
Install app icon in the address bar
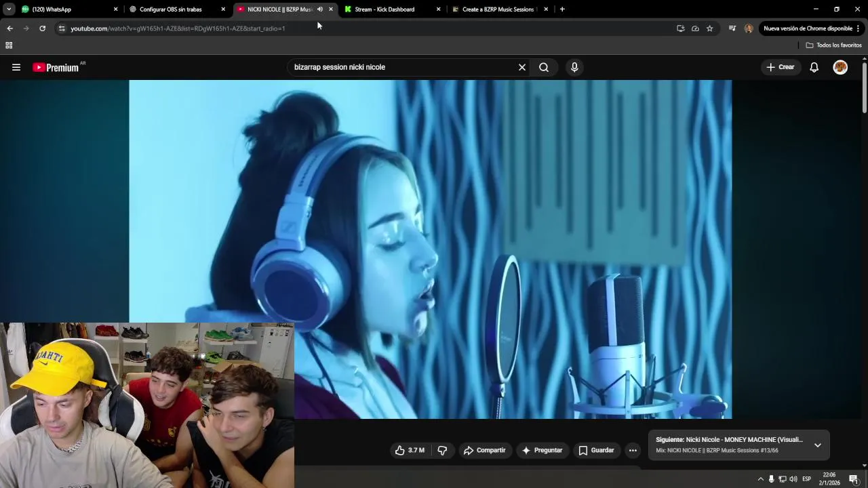pyautogui.click(x=680, y=28)
